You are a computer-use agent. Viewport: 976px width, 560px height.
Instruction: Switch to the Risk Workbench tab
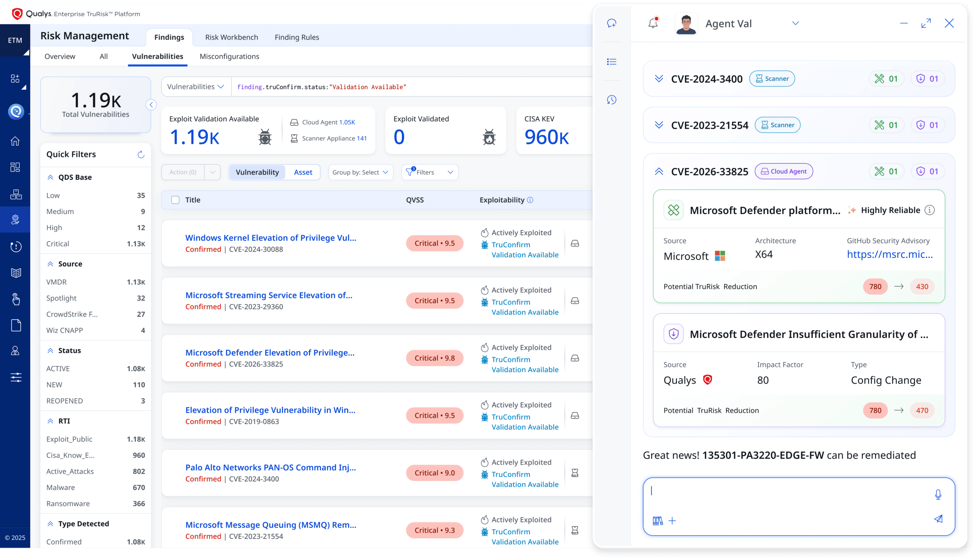(231, 37)
